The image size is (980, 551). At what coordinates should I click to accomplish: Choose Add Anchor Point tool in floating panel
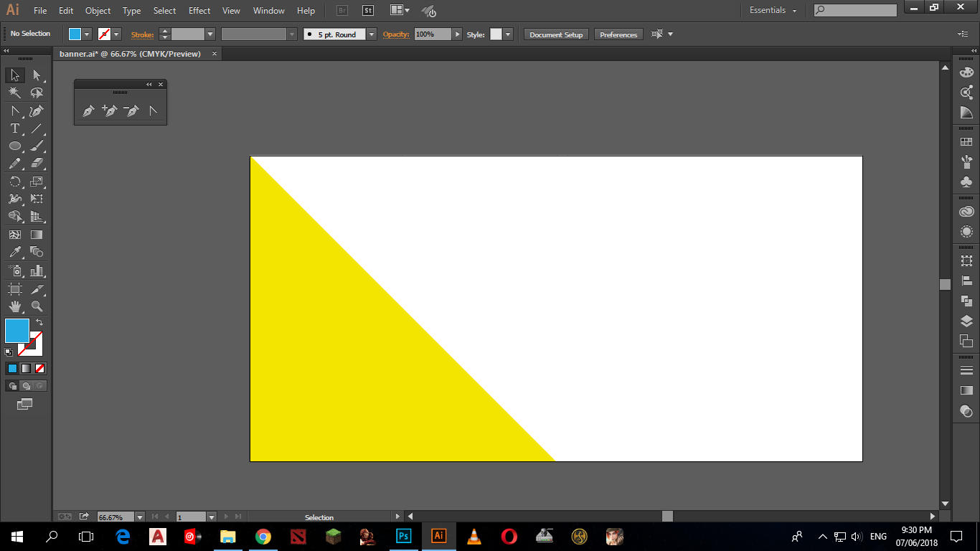click(x=110, y=110)
